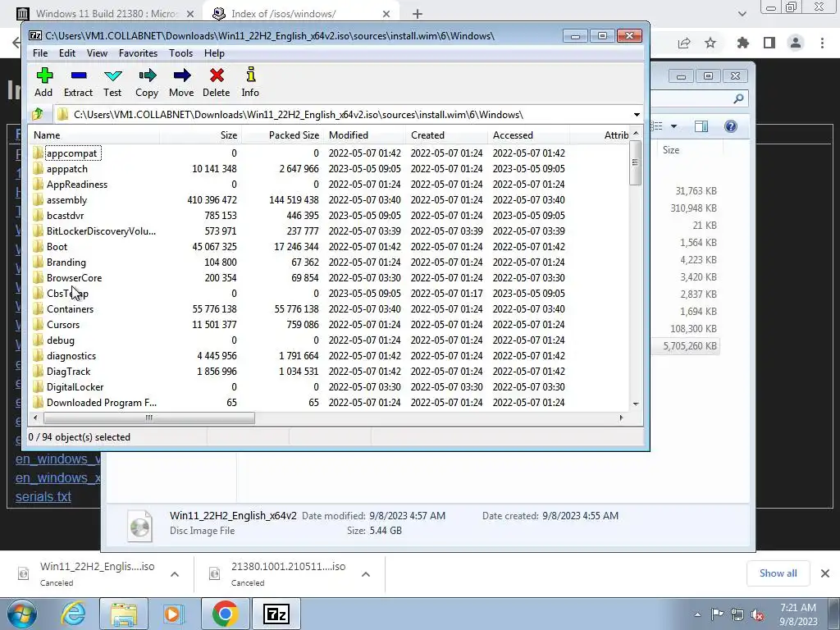Viewport: 840px width, 630px height.
Task: Run the Test archive tool
Action: coord(112,82)
